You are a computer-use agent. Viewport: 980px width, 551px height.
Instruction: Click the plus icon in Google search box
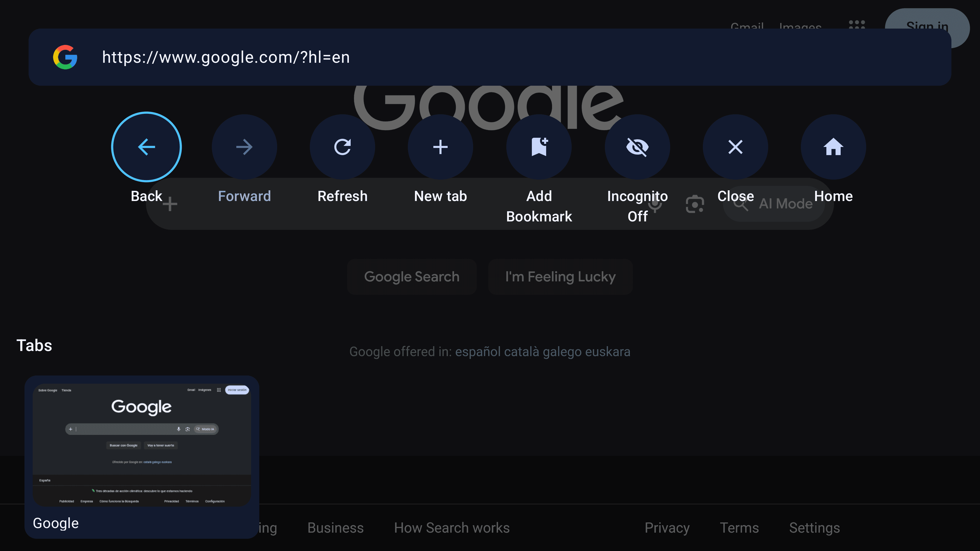pos(170,204)
